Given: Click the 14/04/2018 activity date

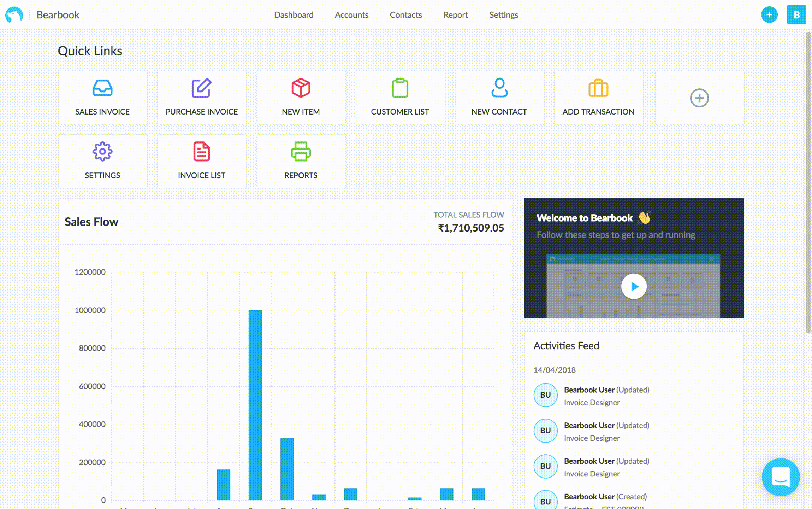Looking at the screenshot, I should [555, 370].
